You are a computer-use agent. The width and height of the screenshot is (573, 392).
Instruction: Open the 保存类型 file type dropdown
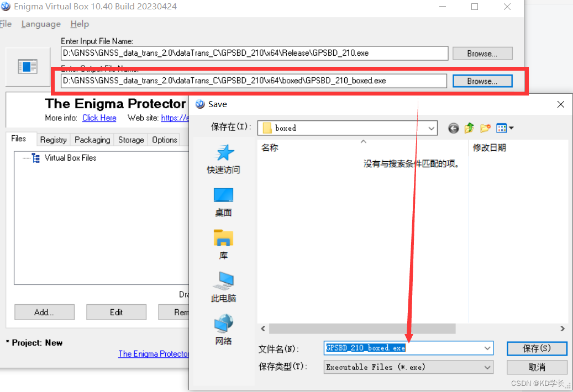pos(487,367)
